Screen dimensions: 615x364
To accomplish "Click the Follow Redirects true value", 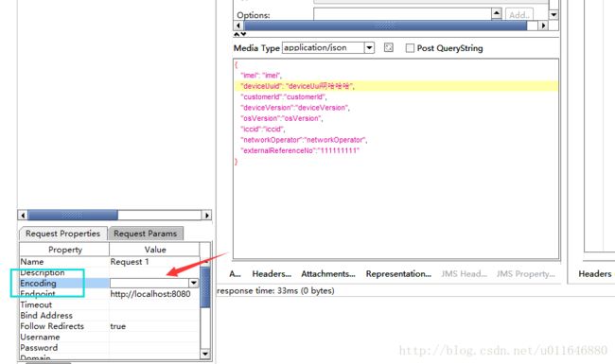I will (x=117, y=326).
